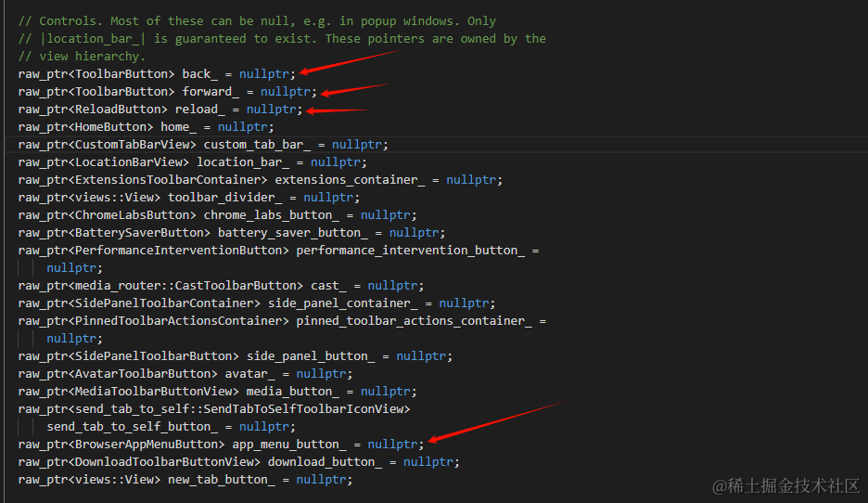Viewport: 868px width, 503px height.
Task: Click 'pinned_toolbar_actions_container_' identifier
Action: pos(415,321)
